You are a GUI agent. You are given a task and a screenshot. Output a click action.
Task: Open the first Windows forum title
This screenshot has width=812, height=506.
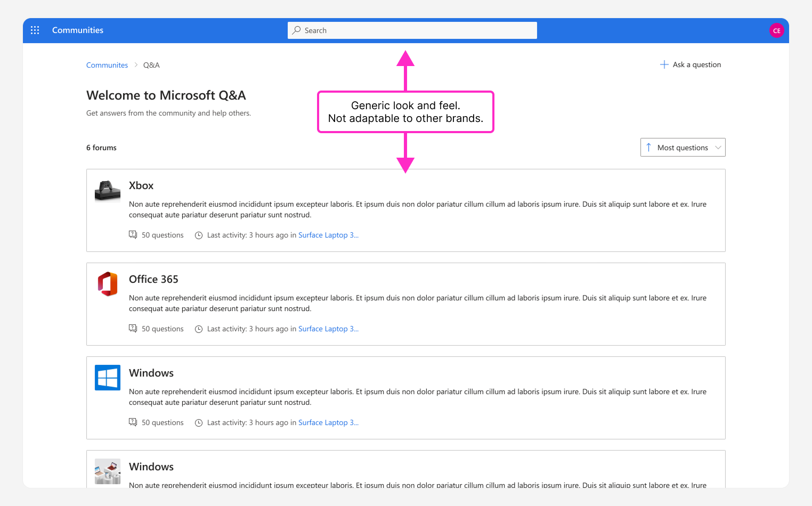(151, 373)
